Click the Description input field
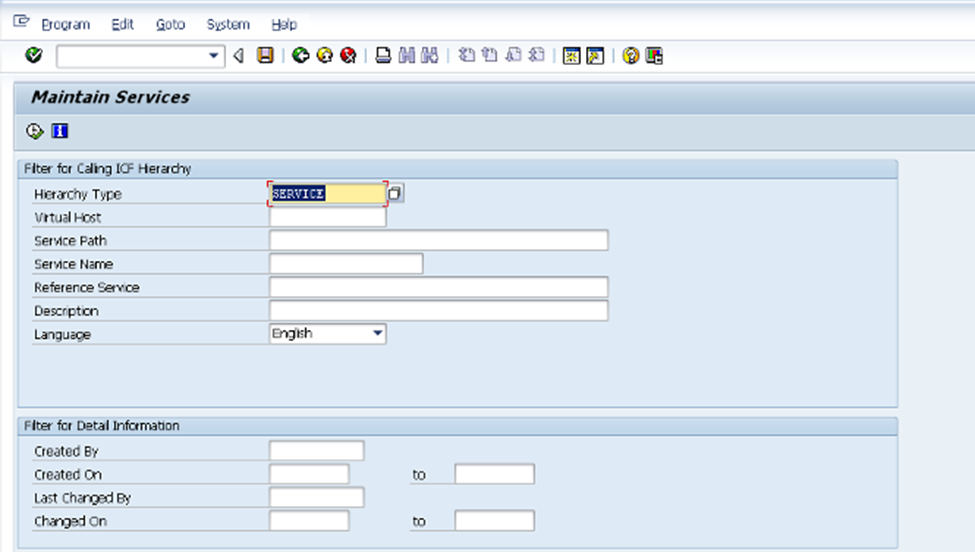 [439, 311]
